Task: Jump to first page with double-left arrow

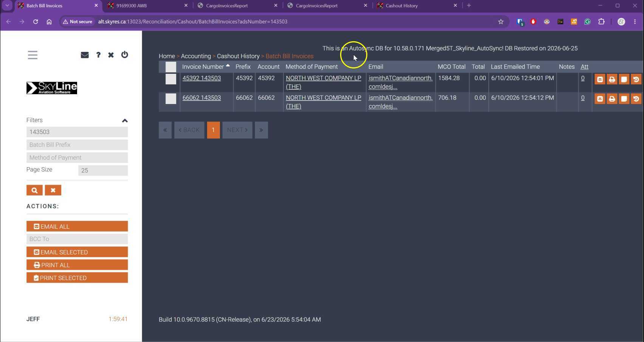Action: pyautogui.click(x=165, y=130)
